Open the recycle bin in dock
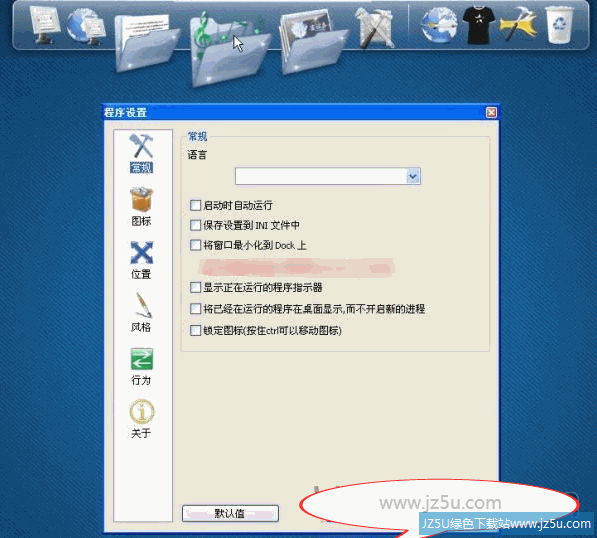 point(559,25)
